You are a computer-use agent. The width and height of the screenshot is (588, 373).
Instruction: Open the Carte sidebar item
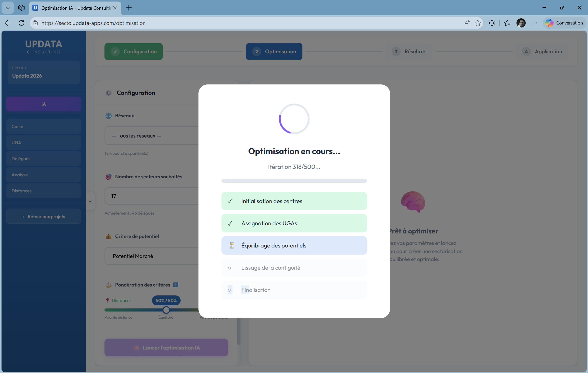tap(44, 127)
